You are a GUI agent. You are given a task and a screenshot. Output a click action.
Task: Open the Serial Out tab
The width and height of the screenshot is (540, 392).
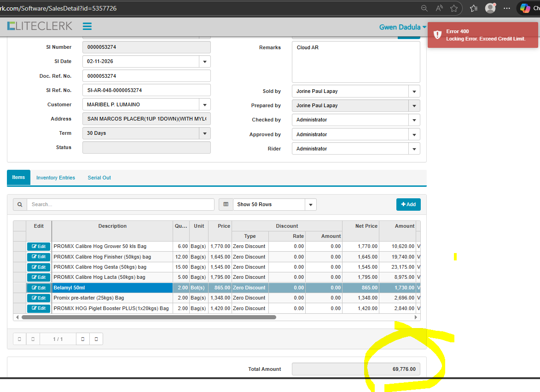(x=99, y=178)
